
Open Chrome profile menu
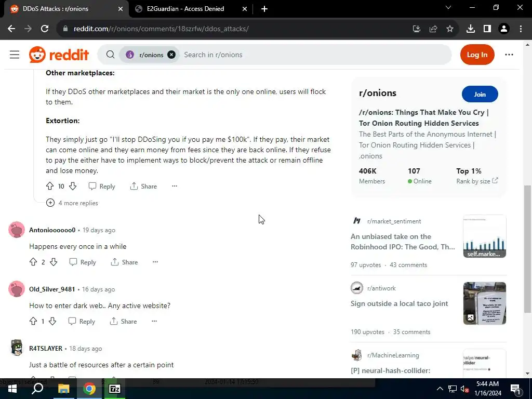click(504, 29)
